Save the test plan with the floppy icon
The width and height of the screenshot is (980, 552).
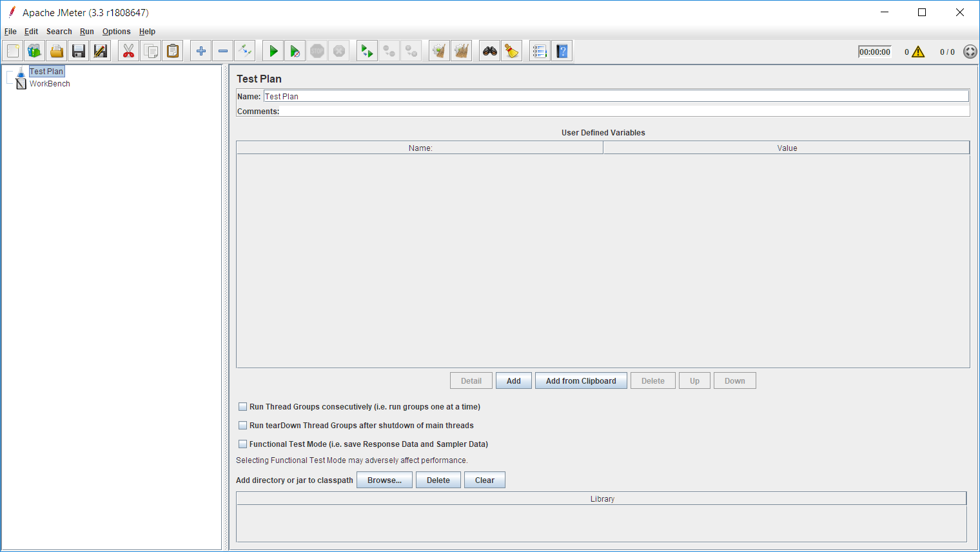pos(79,51)
